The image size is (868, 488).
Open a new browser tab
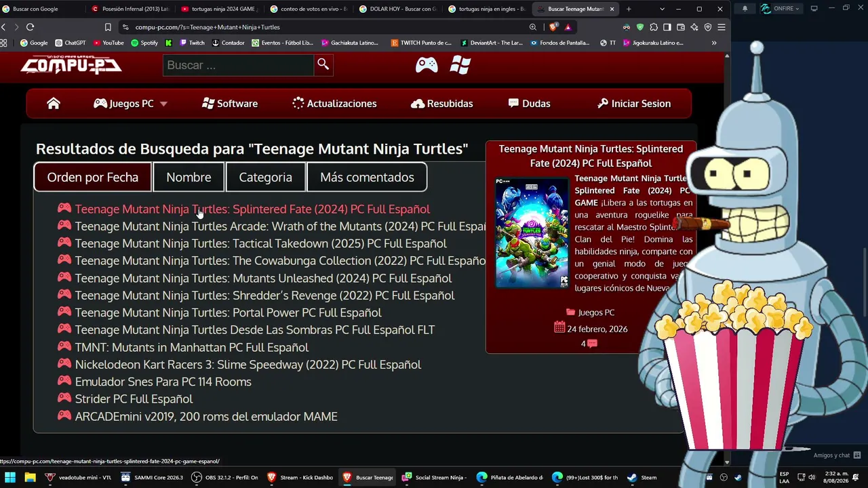pos(629,9)
